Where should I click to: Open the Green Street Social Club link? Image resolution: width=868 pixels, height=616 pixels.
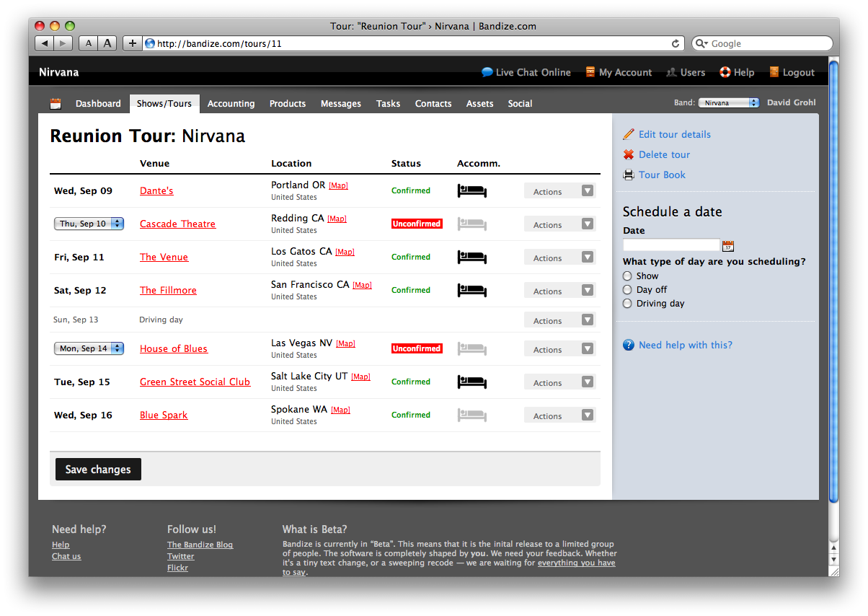[195, 382]
